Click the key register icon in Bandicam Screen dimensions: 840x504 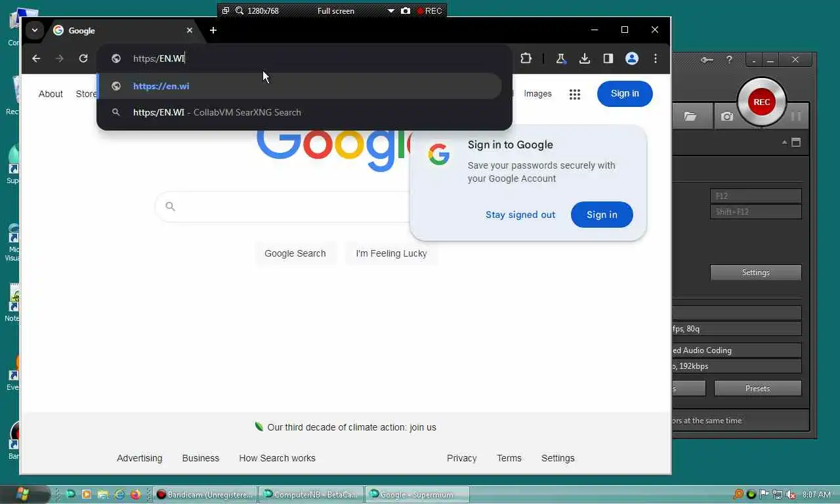click(707, 60)
